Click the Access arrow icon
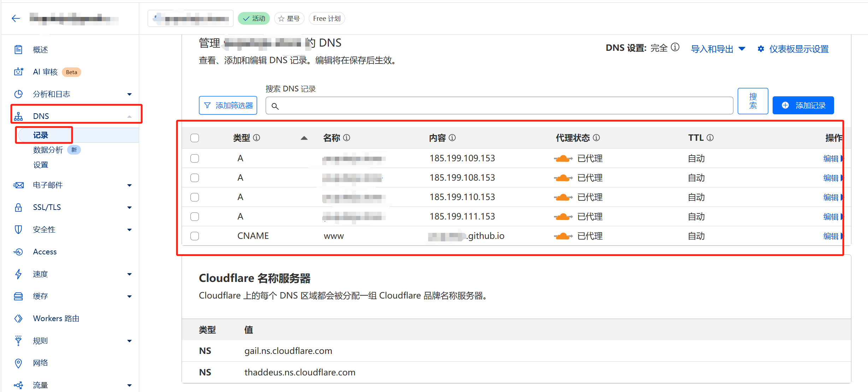Screen dimensions: 868x392 pos(18,252)
